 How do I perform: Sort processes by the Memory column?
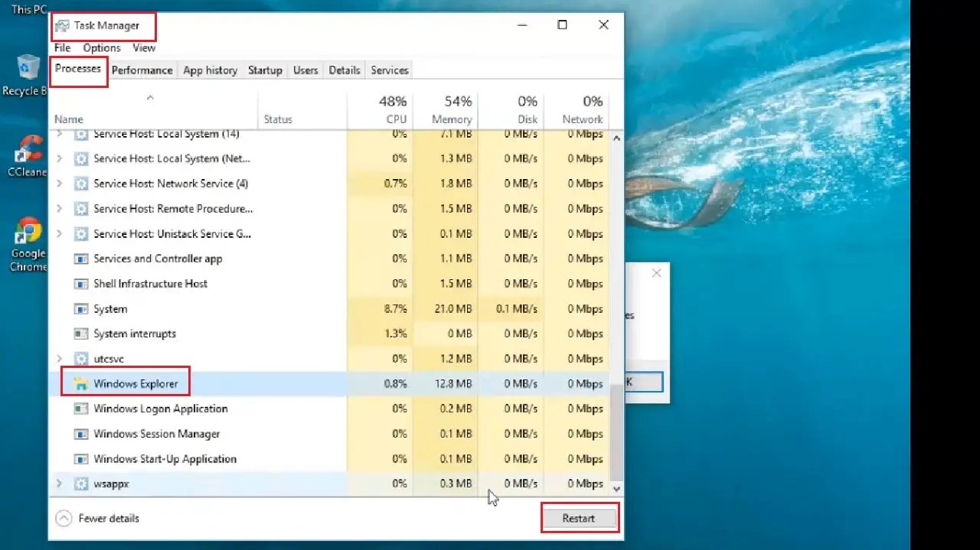pyautogui.click(x=447, y=111)
